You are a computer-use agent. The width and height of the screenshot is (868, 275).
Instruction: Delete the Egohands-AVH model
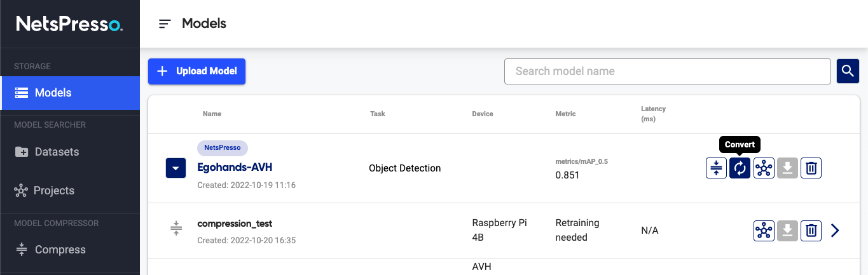click(811, 168)
